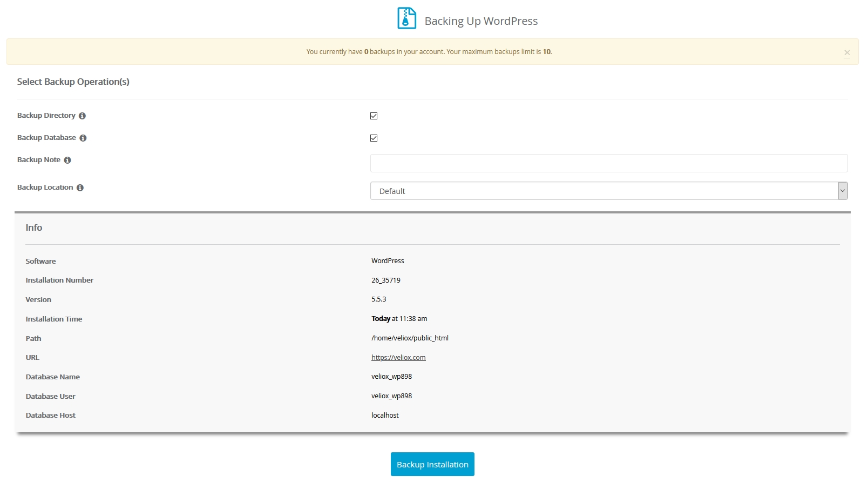Click the Select Backup Operation(s) heading
Screen dimensions: 868x482
click(73, 82)
